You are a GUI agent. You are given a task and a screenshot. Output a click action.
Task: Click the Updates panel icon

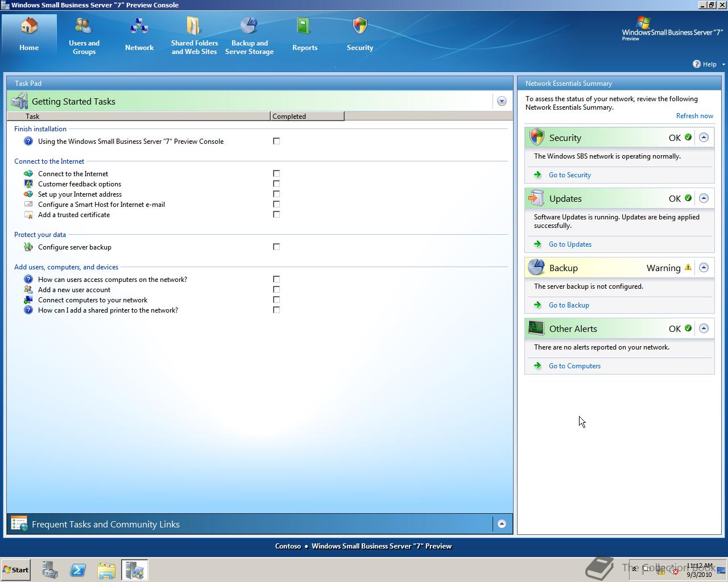coord(536,198)
